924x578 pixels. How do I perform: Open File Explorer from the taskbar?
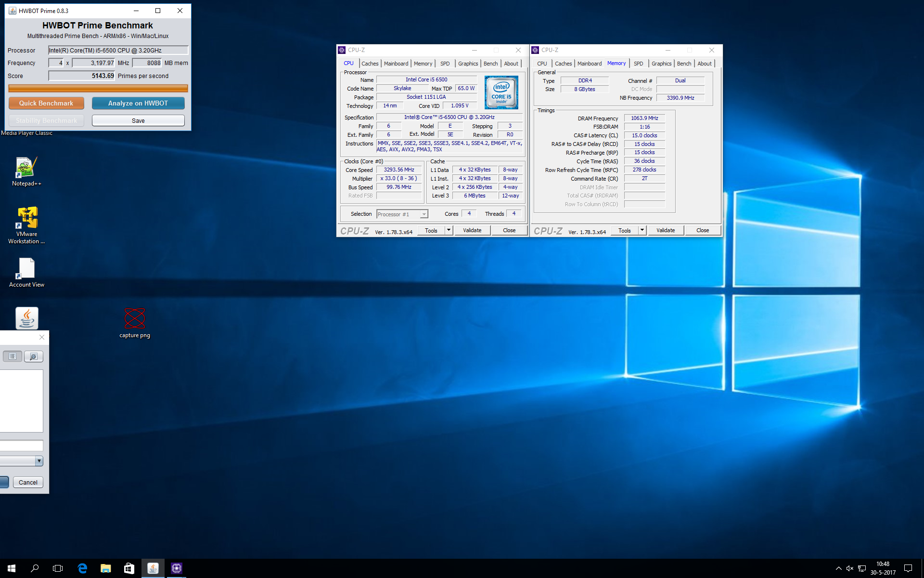point(105,568)
